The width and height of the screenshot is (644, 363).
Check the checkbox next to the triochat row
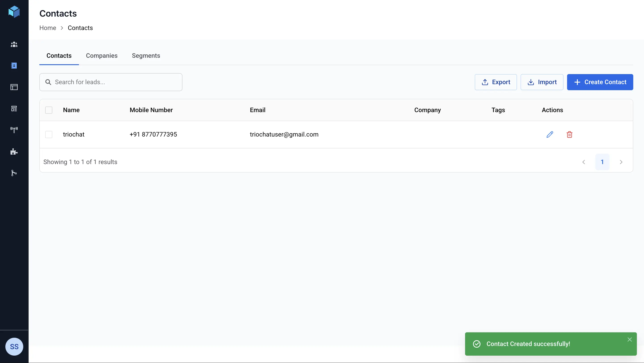coord(49,134)
